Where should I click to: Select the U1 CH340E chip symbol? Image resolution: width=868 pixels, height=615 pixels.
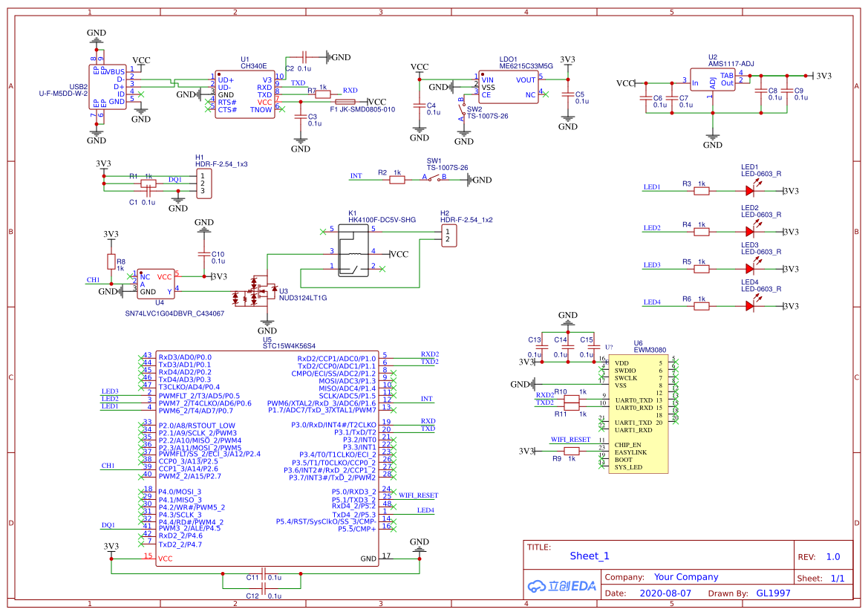click(245, 94)
